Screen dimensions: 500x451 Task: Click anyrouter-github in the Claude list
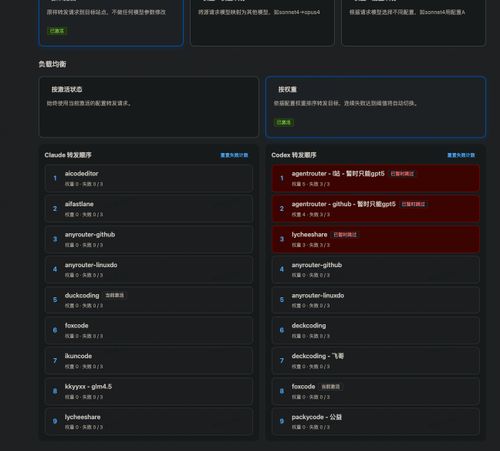149,239
